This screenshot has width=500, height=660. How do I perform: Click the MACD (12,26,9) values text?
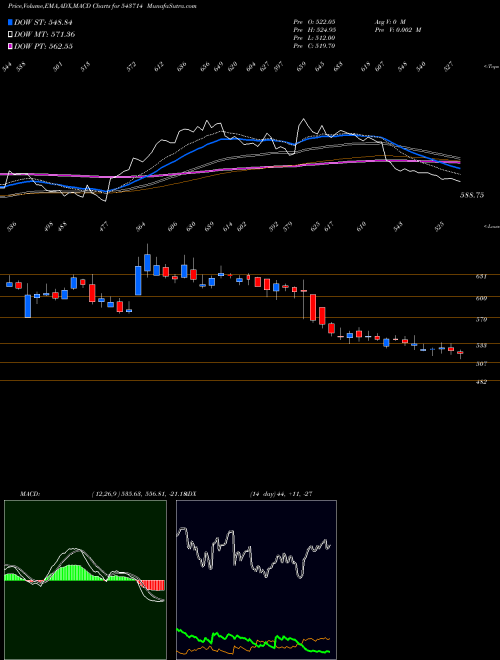[x=138, y=494]
